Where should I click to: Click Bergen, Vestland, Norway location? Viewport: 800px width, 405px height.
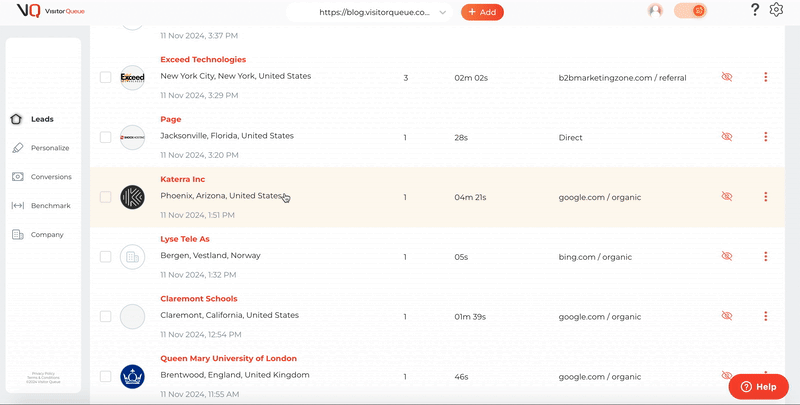210,256
